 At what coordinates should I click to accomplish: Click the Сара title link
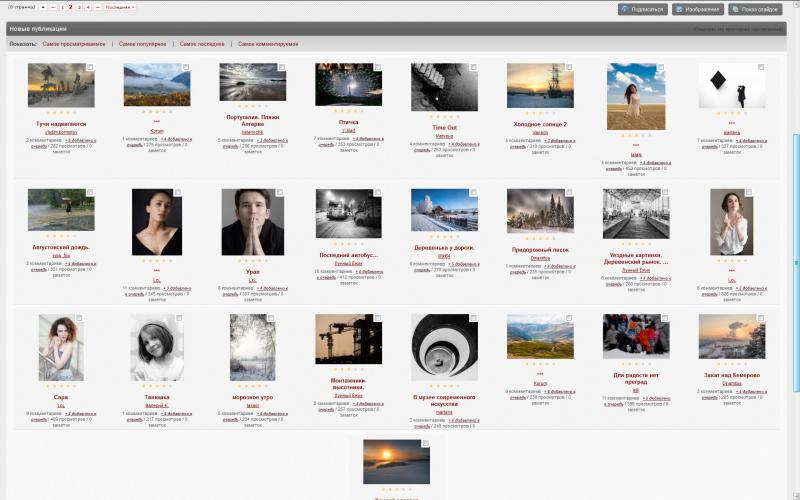pos(61,397)
